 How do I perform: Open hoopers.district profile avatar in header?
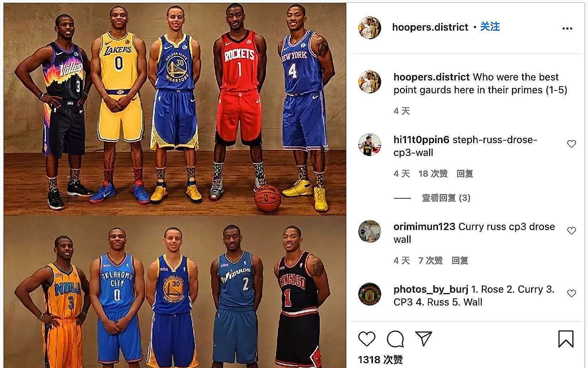(370, 28)
